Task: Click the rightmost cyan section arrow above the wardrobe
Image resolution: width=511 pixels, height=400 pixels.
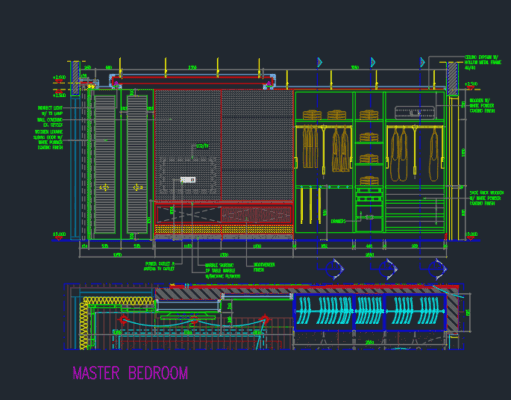Action: 422,62
